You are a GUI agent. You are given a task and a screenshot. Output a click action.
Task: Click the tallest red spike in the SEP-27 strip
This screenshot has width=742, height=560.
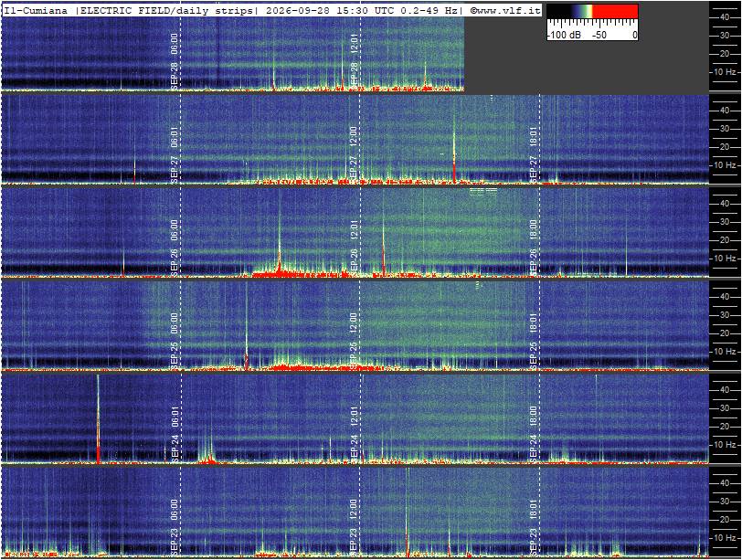pos(454,152)
